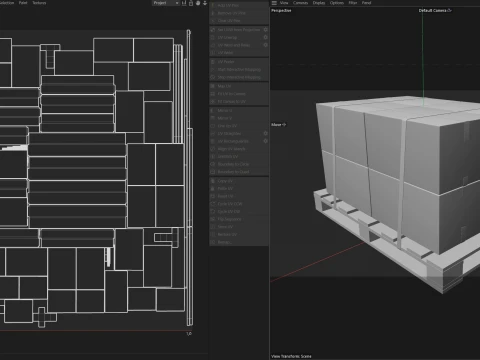Run the Reset UV command
480x360 pixels.
239,196
